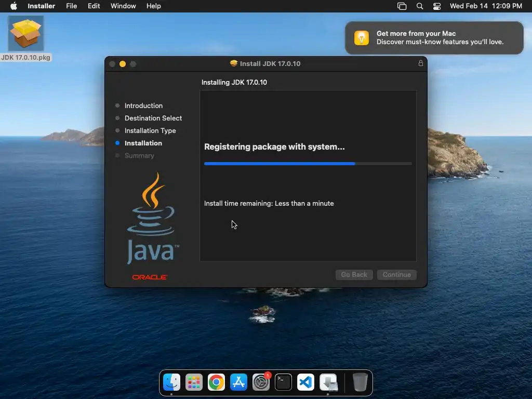Open the 'Get more from your Mac' notification

point(434,37)
